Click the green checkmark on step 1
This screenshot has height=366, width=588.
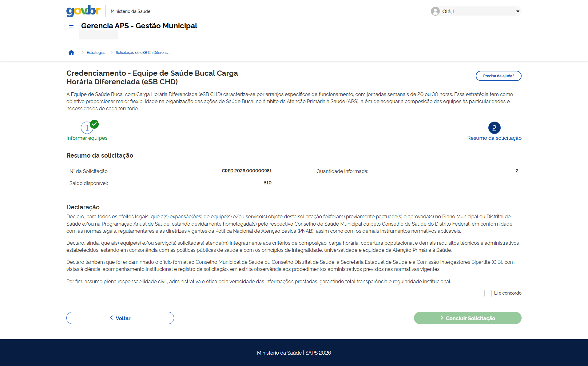tap(94, 124)
